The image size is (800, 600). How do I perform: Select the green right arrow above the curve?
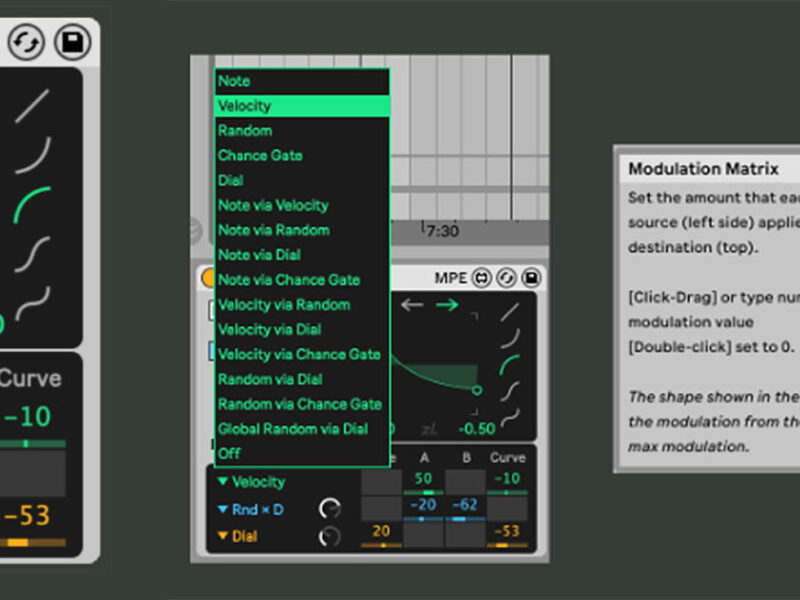(x=447, y=305)
